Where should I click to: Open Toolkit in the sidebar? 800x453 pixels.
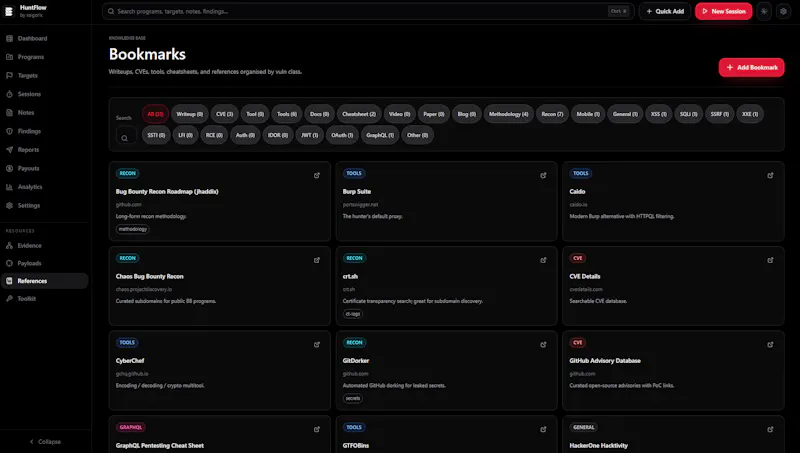(x=44, y=299)
